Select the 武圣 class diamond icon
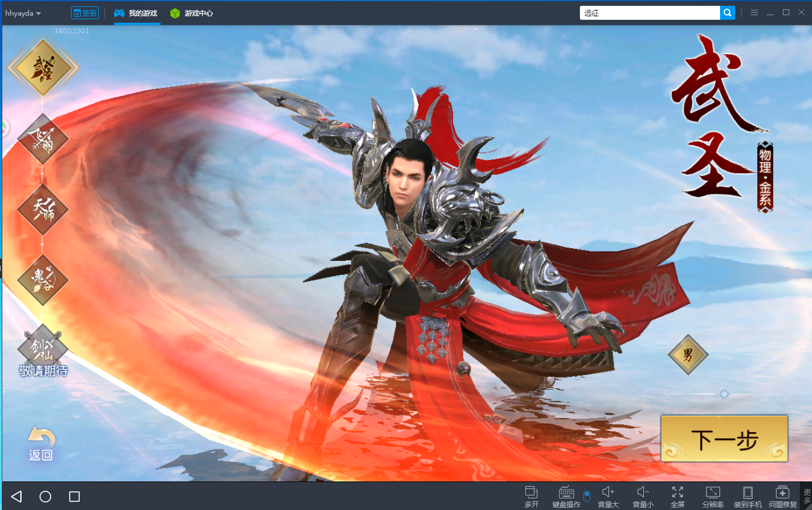This screenshot has height=510, width=812. click(43, 68)
